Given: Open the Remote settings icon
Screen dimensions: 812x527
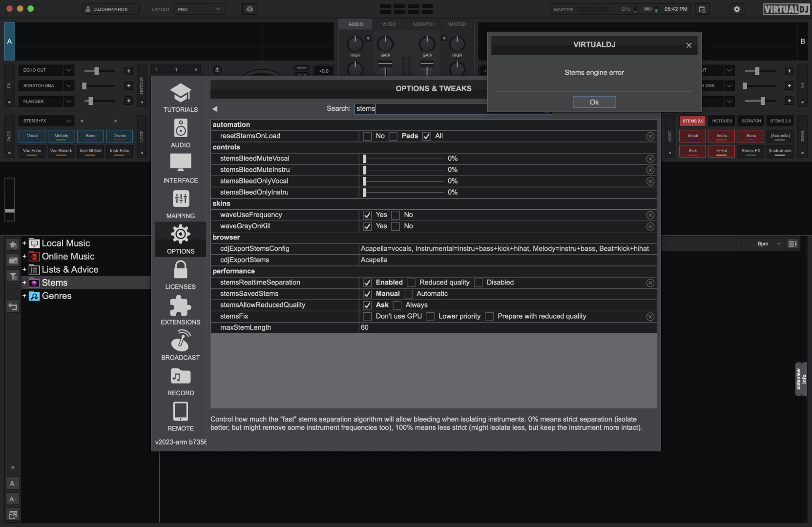Looking at the screenshot, I should (180, 412).
